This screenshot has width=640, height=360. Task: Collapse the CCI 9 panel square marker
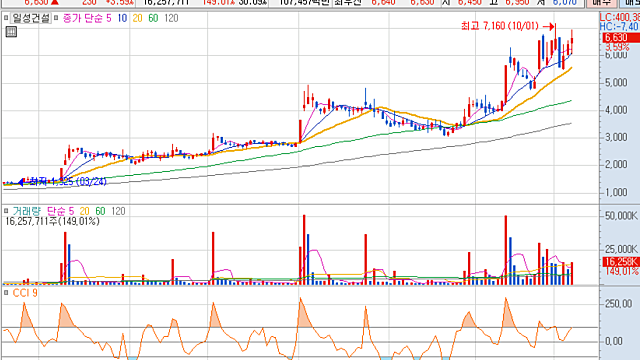click(6, 293)
